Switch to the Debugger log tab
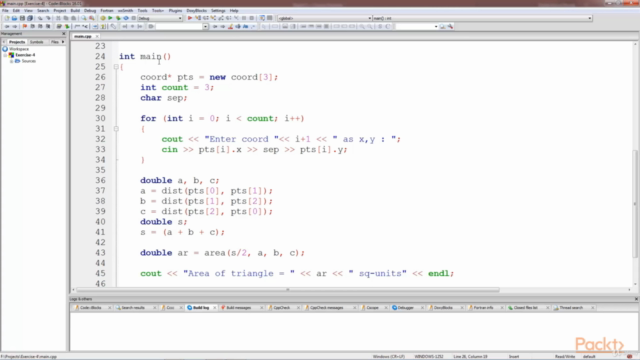640x360 pixels. coord(405,307)
